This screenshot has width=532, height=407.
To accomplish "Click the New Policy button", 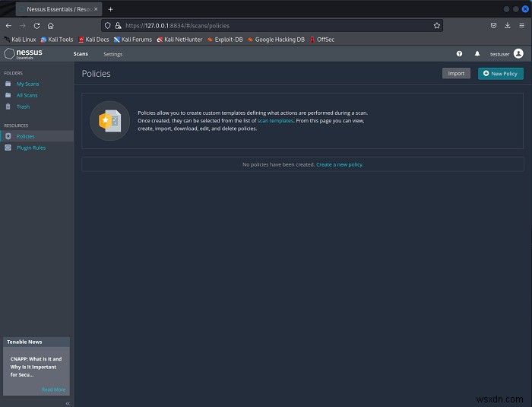I will 500,74.
